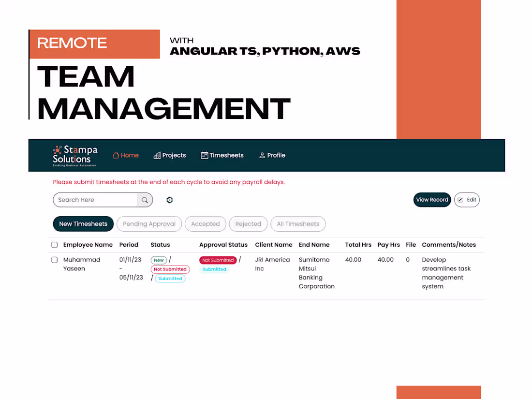Switch to the Pending Approval tab
The image size is (532, 399).
149,223
